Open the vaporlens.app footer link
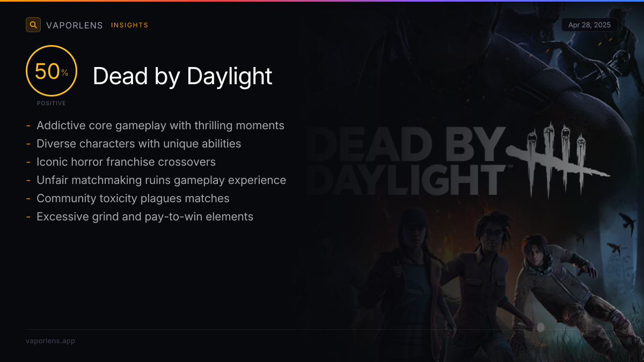Image resolution: width=644 pixels, height=362 pixels. tap(50, 341)
